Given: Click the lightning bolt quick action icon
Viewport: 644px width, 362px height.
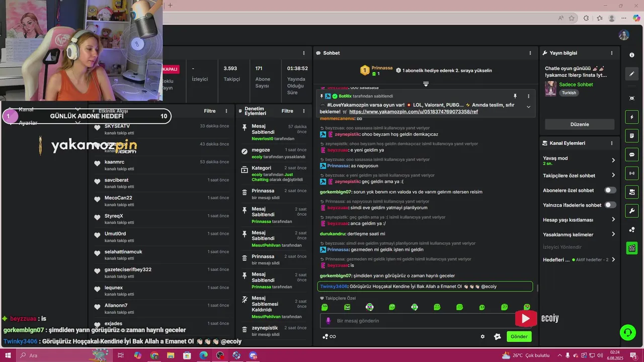Looking at the screenshot, I should (x=632, y=117).
